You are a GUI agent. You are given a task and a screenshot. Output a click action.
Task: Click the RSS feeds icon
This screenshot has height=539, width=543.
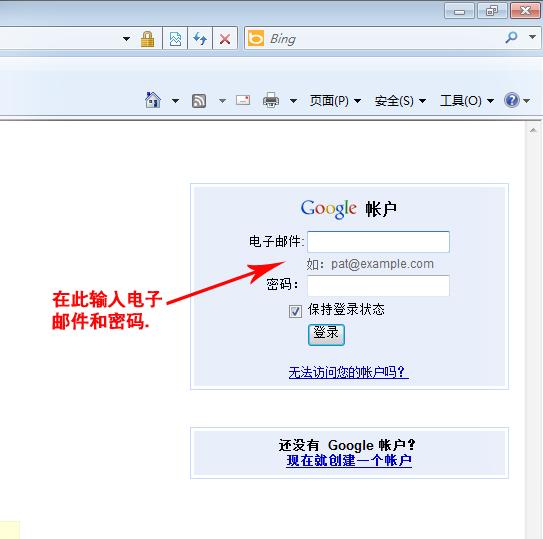[199, 101]
